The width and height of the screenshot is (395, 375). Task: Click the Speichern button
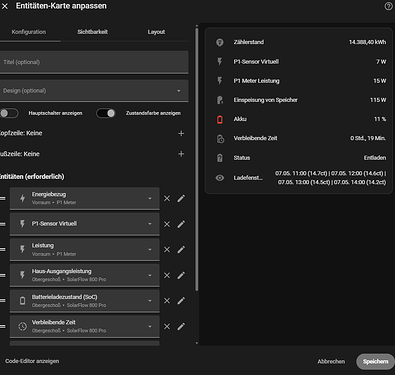375,362
